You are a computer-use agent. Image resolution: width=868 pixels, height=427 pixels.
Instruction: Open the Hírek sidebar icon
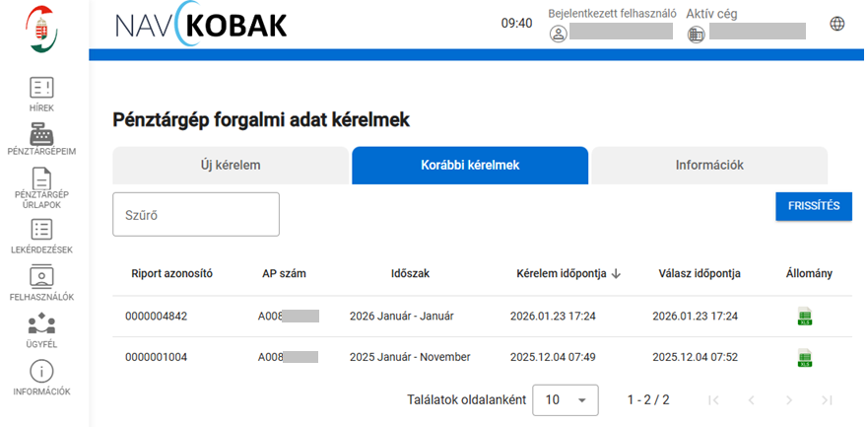(41, 89)
